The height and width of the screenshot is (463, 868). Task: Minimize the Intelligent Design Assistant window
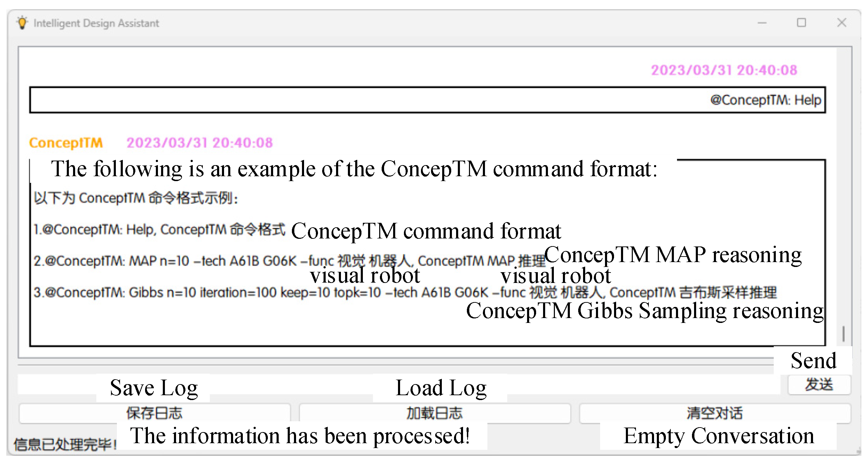762,23
